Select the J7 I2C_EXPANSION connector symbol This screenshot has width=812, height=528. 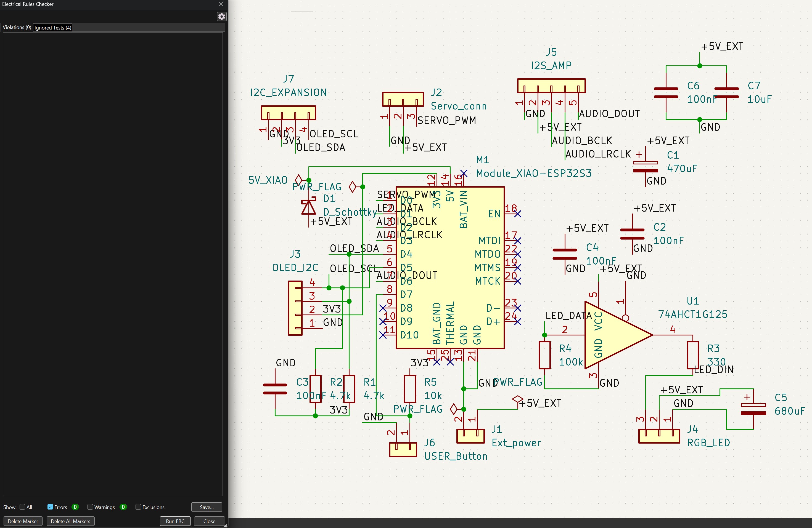pyautogui.click(x=288, y=113)
